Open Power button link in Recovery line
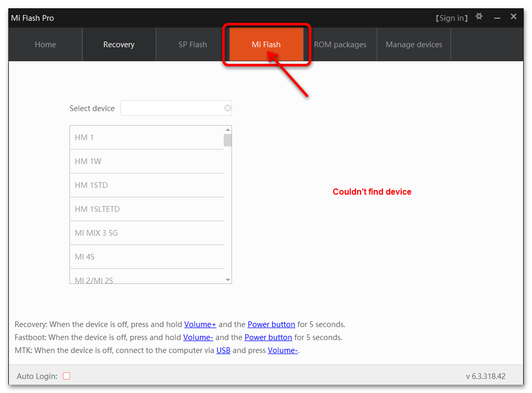 pos(271,324)
